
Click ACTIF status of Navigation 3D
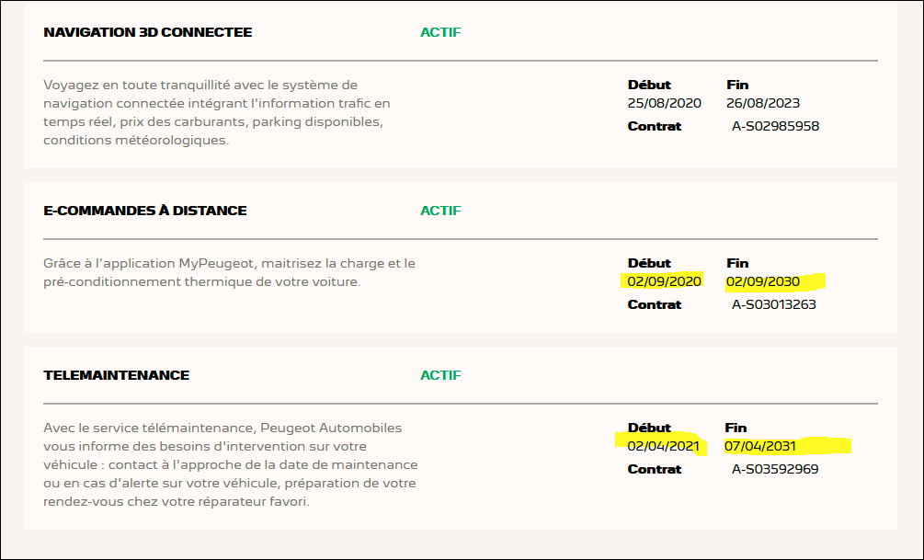[440, 32]
